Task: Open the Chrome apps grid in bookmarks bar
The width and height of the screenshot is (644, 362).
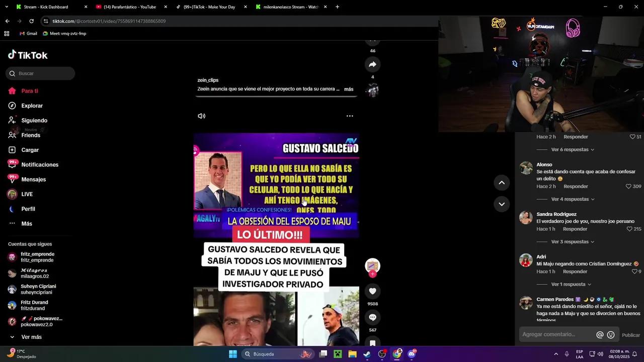Action: (7, 34)
